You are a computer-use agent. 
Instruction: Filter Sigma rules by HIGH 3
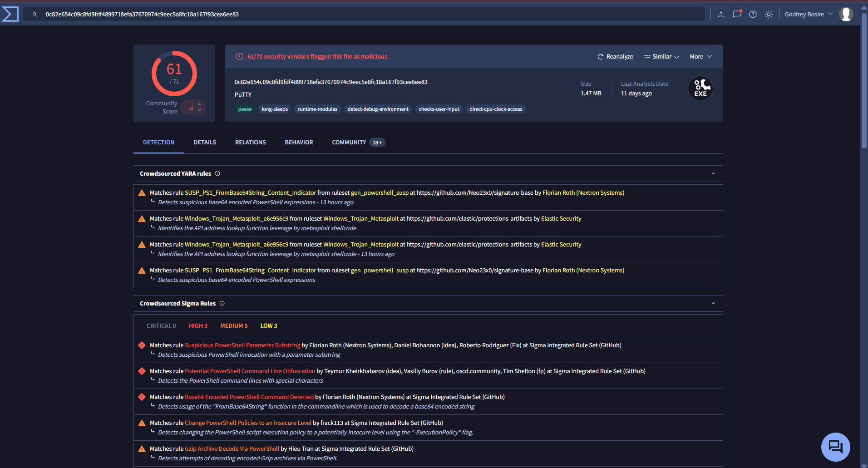pos(198,326)
